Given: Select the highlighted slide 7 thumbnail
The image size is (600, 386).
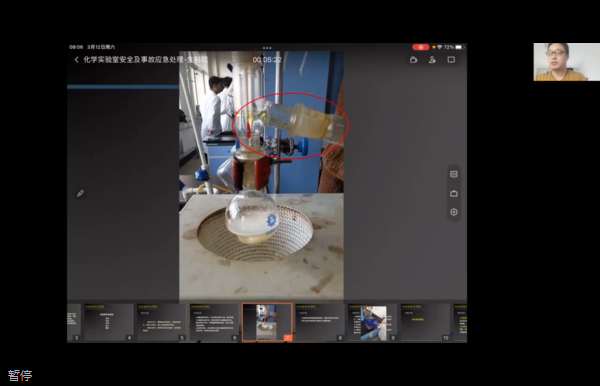Looking at the screenshot, I should [267, 322].
